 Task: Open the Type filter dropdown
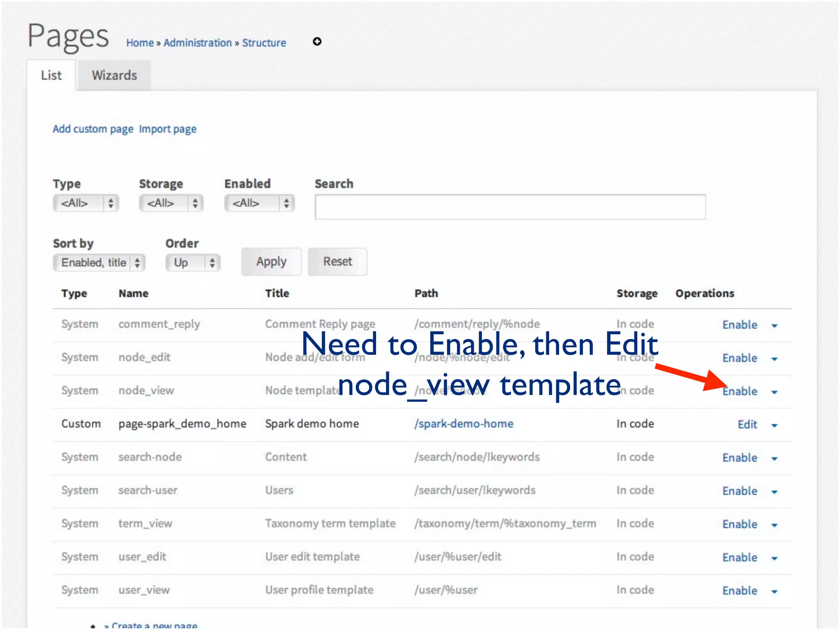86,203
